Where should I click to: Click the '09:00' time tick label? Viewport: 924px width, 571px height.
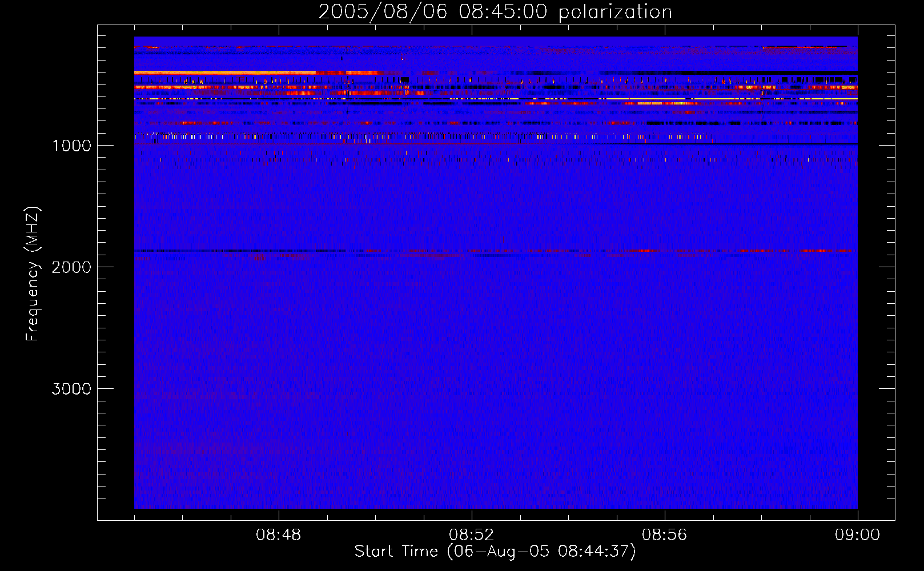pos(858,535)
